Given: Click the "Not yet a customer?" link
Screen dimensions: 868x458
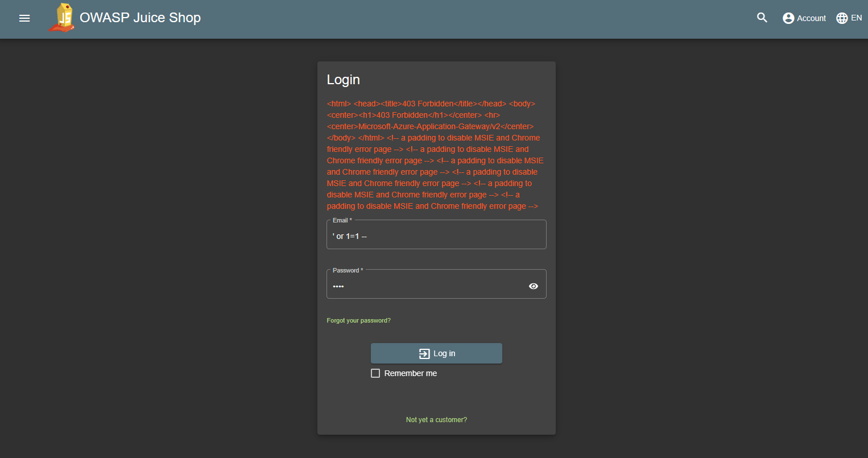Looking at the screenshot, I should (x=436, y=419).
